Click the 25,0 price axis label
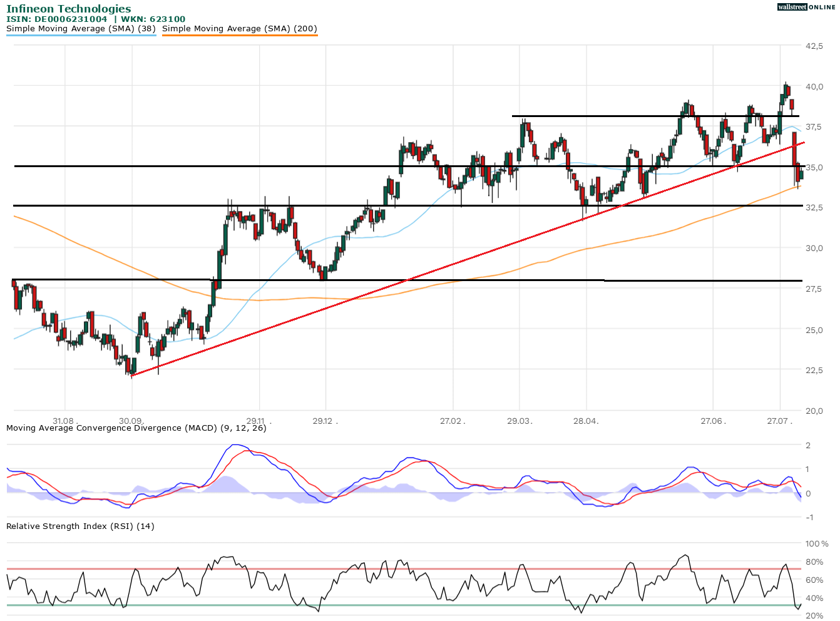Image resolution: width=840 pixels, height=621 pixels. (814, 329)
